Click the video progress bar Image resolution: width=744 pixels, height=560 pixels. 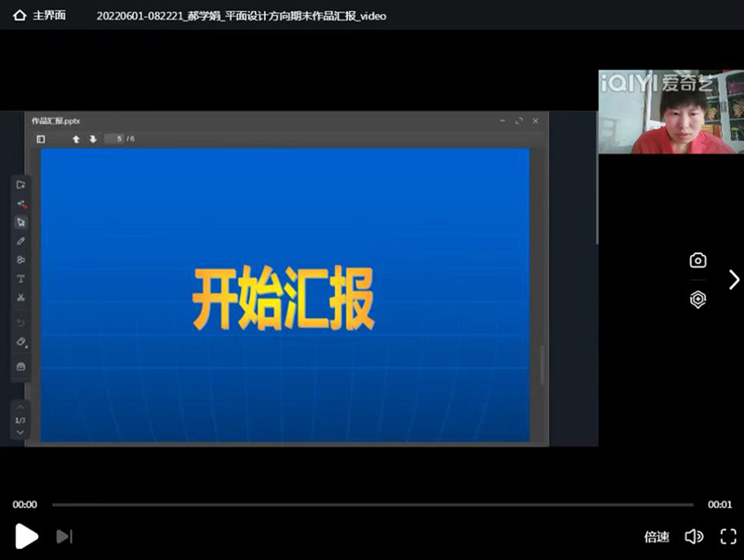pos(372,505)
